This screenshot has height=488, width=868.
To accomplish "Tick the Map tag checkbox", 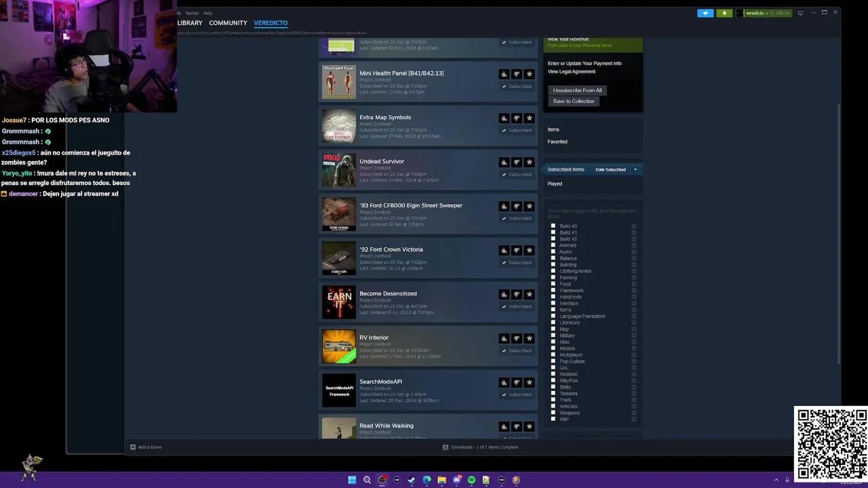I will coord(553,329).
